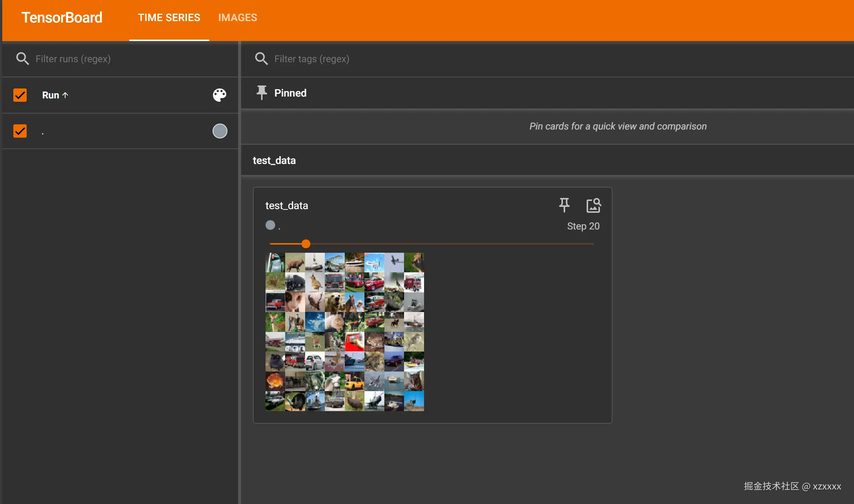Sort runs via the Run column header
This screenshot has height=504, width=854.
pos(55,95)
